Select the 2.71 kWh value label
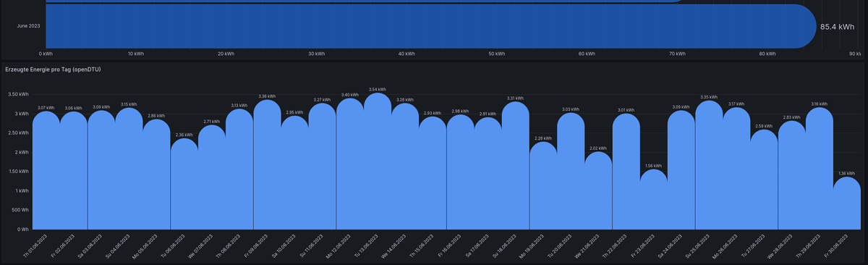This screenshot has width=868, height=265. 211,122
